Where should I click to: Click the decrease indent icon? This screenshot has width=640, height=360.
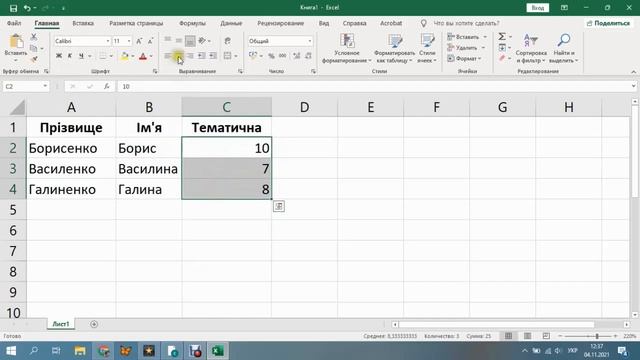[x=202, y=56]
